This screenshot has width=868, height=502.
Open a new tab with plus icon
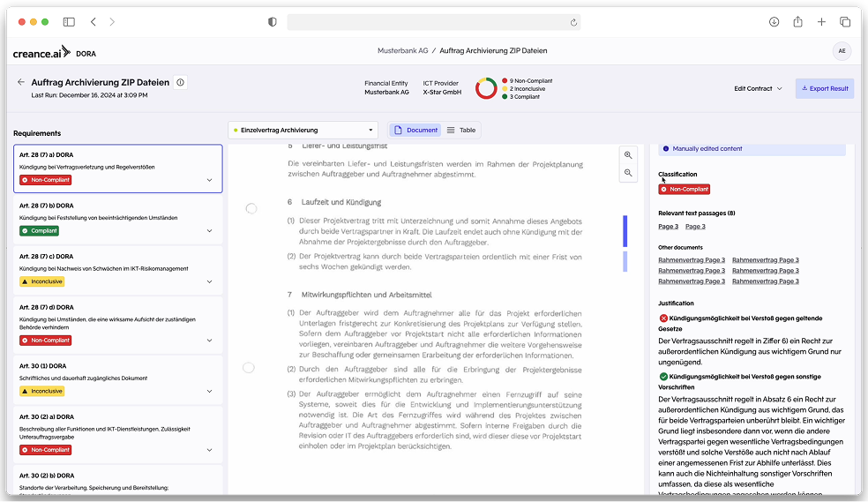click(x=821, y=21)
